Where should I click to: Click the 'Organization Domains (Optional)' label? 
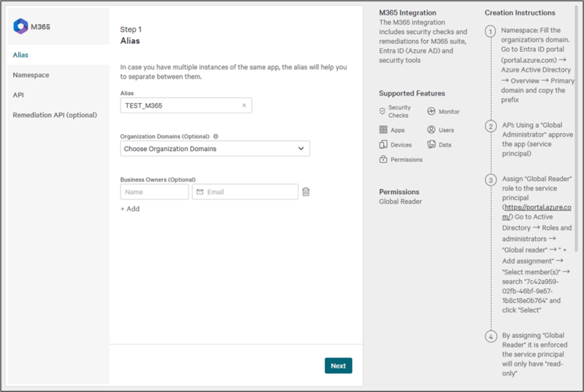(165, 137)
